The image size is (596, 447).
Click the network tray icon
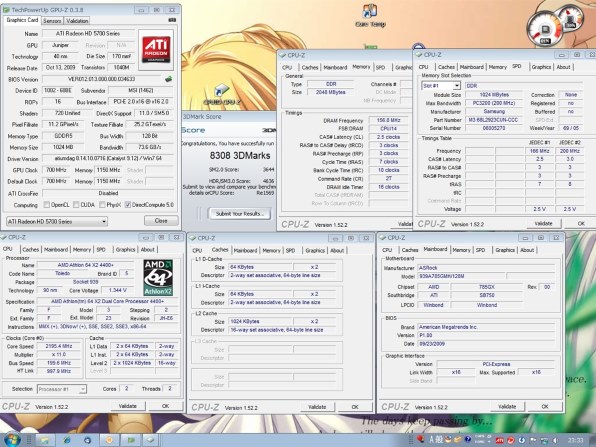(544, 440)
